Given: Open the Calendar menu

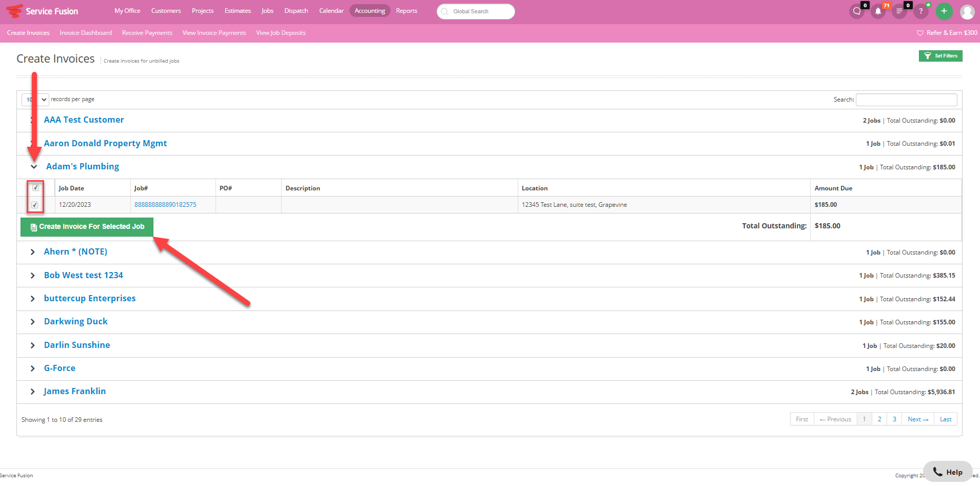Looking at the screenshot, I should click(331, 11).
